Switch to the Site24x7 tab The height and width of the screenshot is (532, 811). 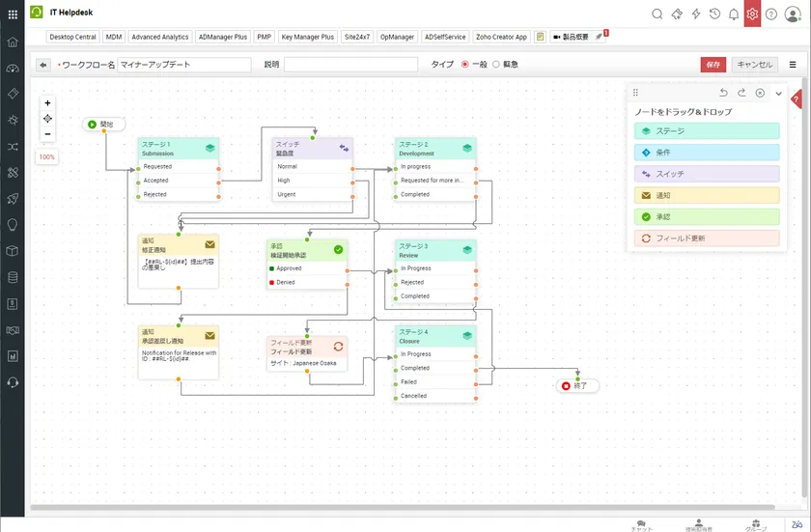[357, 37]
